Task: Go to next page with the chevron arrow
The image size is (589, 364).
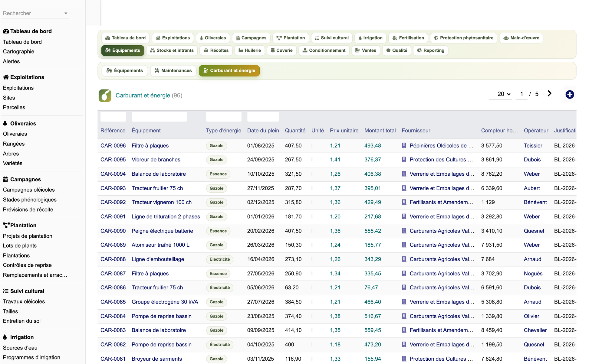Action: [549, 94]
